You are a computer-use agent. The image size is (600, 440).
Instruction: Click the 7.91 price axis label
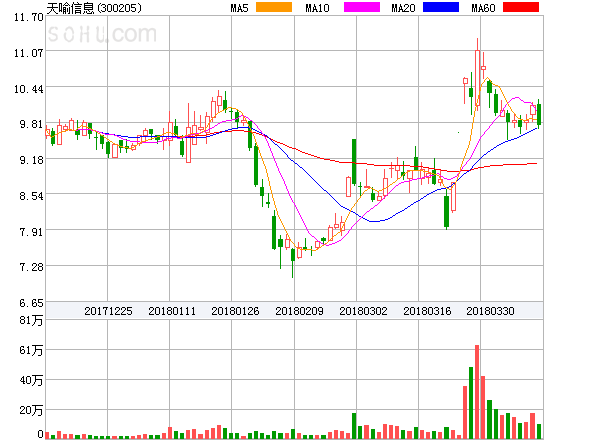[x=31, y=232]
